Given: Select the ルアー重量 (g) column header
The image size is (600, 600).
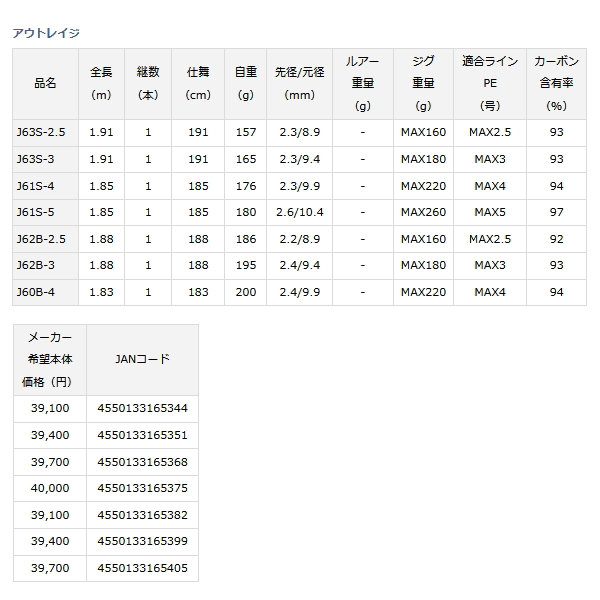Looking at the screenshot, I should tap(363, 83).
